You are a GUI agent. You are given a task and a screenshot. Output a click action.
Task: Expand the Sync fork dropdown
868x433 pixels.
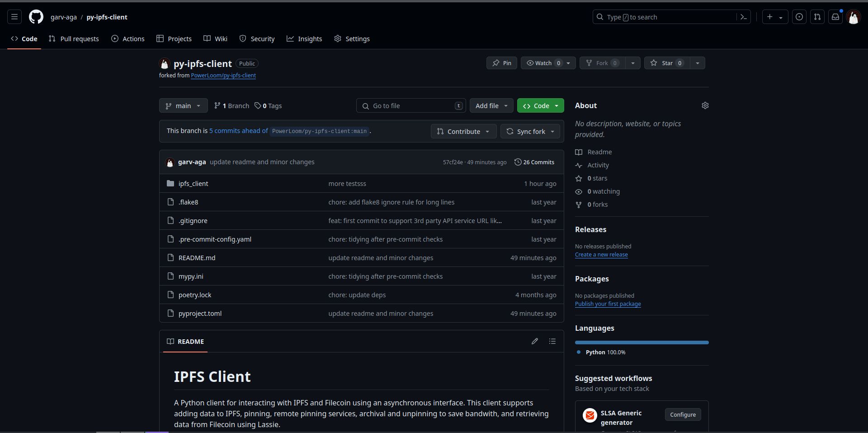530,131
